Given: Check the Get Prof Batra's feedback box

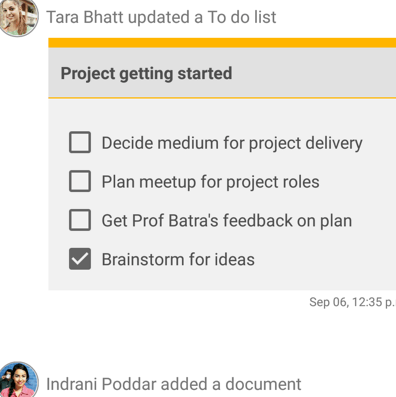Looking at the screenshot, I should (x=80, y=220).
